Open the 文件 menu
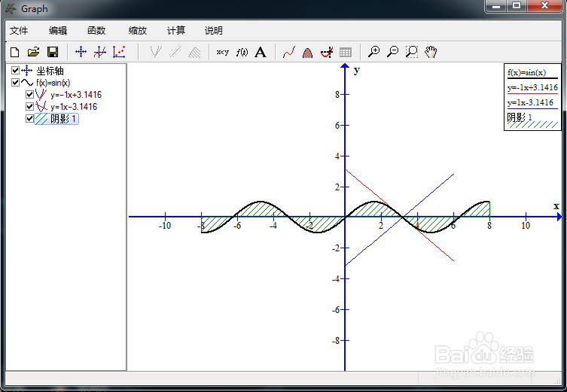 pos(19,31)
